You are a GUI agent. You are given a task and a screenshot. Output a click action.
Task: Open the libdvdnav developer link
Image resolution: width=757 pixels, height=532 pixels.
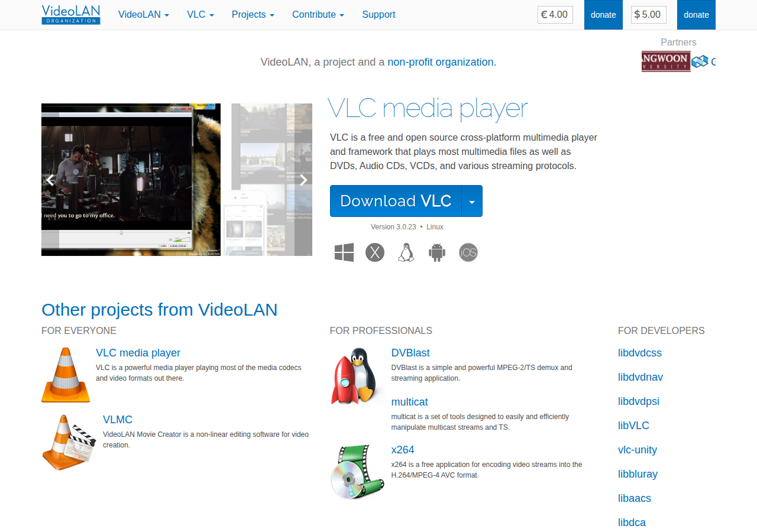pos(640,377)
